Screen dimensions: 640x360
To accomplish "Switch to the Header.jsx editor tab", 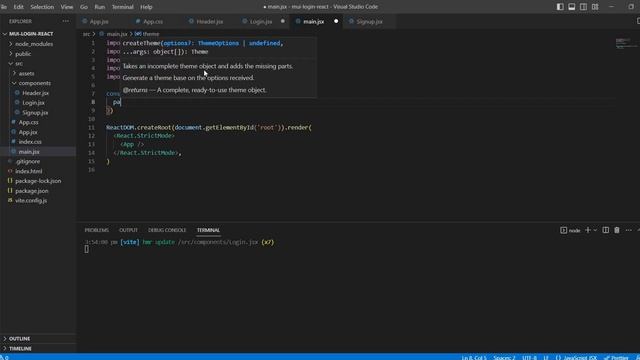I will [209, 22].
